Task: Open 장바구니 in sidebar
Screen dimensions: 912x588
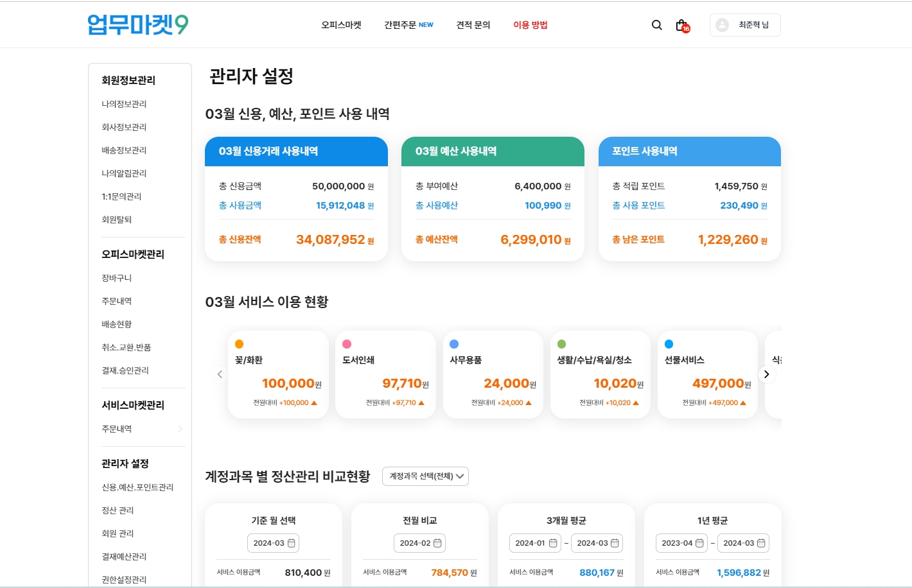Action: [x=116, y=278]
